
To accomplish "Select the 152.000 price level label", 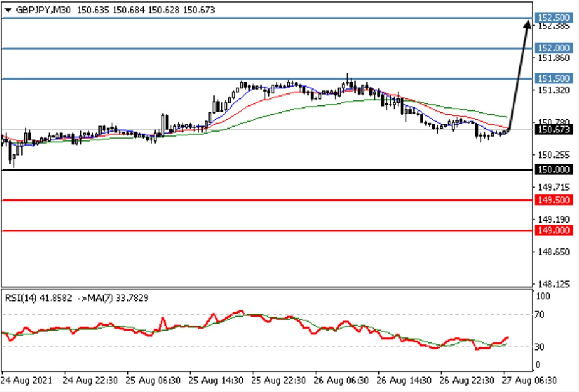I will [x=553, y=48].
